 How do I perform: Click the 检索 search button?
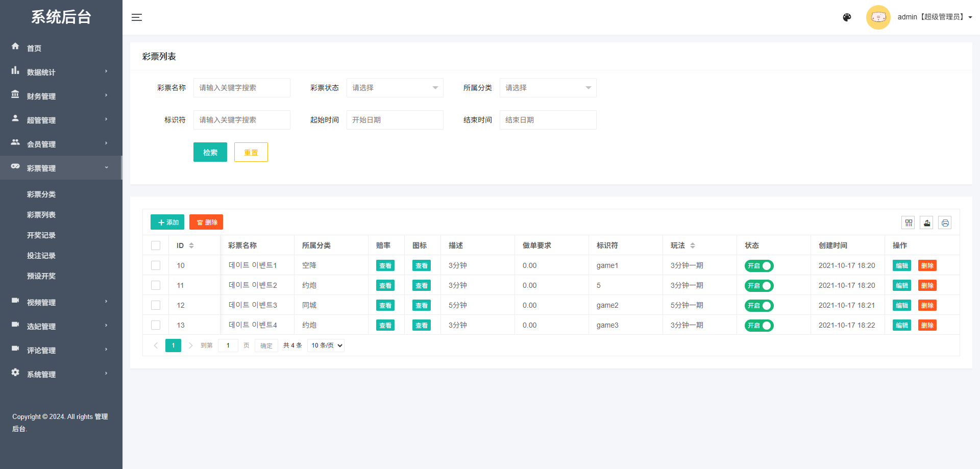click(x=210, y=152)
